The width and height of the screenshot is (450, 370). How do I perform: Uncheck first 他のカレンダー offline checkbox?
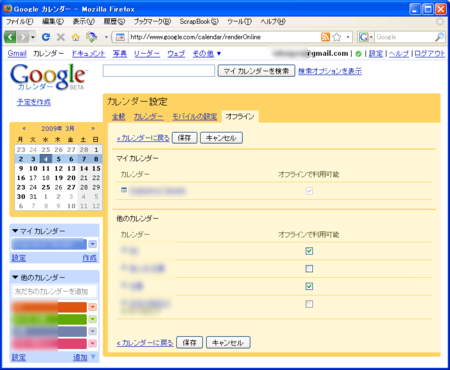coord(309,251)
